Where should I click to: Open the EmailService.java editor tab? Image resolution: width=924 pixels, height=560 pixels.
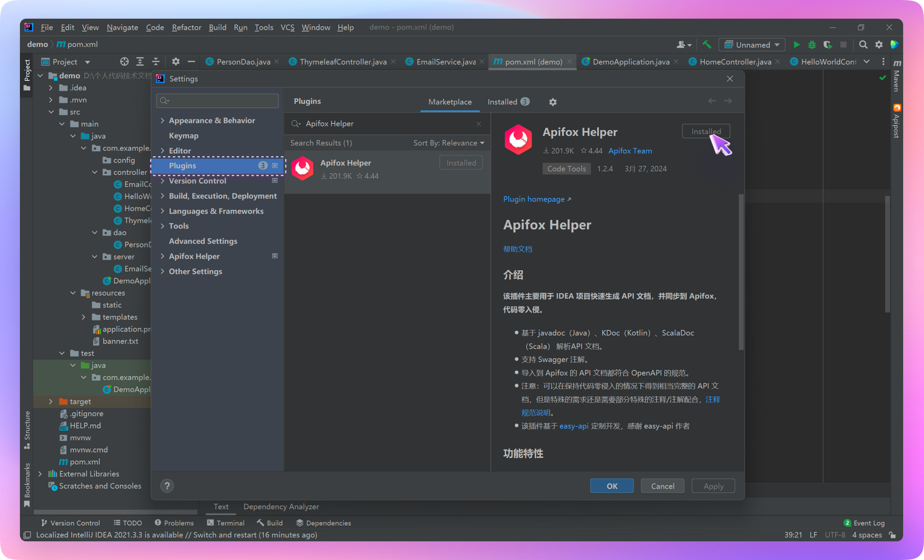click(x=445, y=61)
